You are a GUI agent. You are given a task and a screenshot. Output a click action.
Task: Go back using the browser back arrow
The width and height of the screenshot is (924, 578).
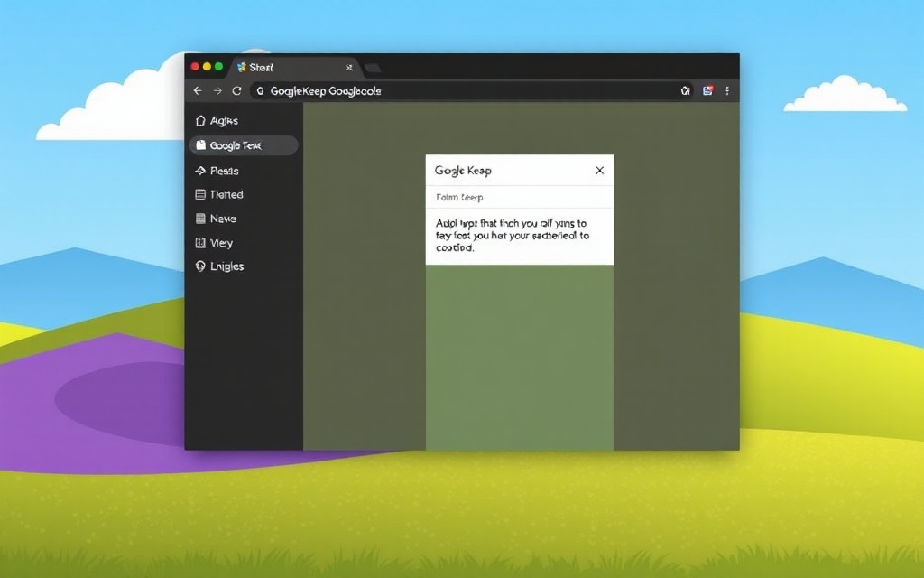pos(198,91)
